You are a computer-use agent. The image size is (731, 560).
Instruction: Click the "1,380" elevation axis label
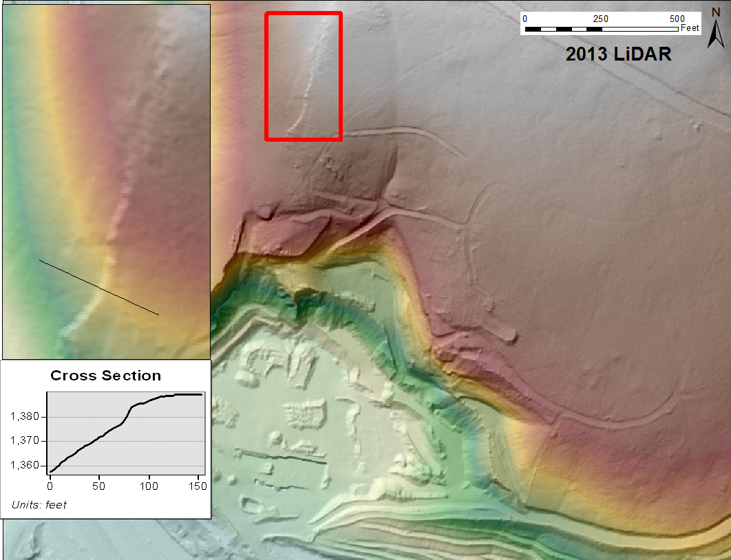pos(25,416)
